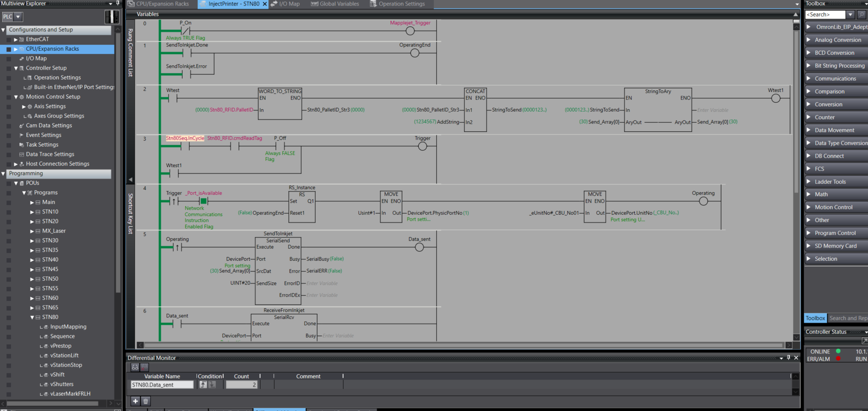Screen dimensions: 868x411
Task: Close the InjectPrinter - STN80 tab
Action: [x=265, y=4]
